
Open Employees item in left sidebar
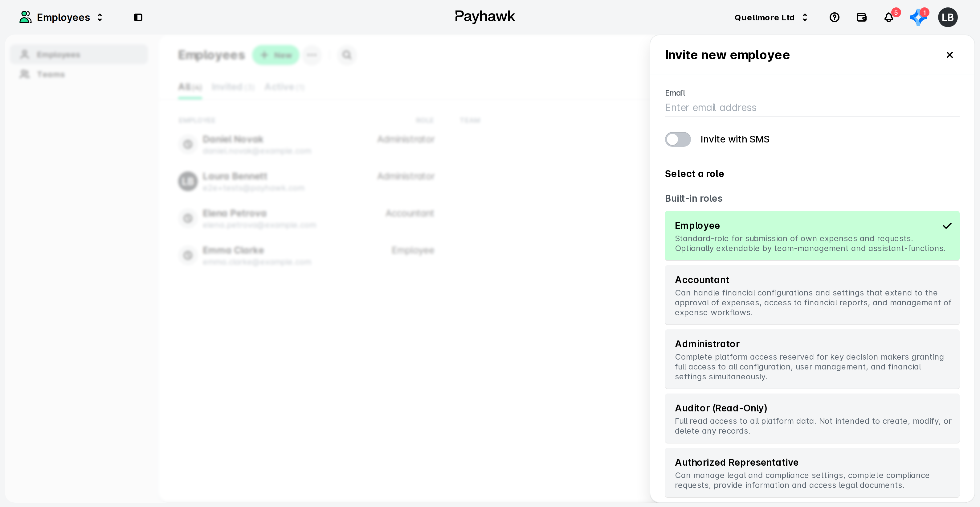tap(79, 54)
